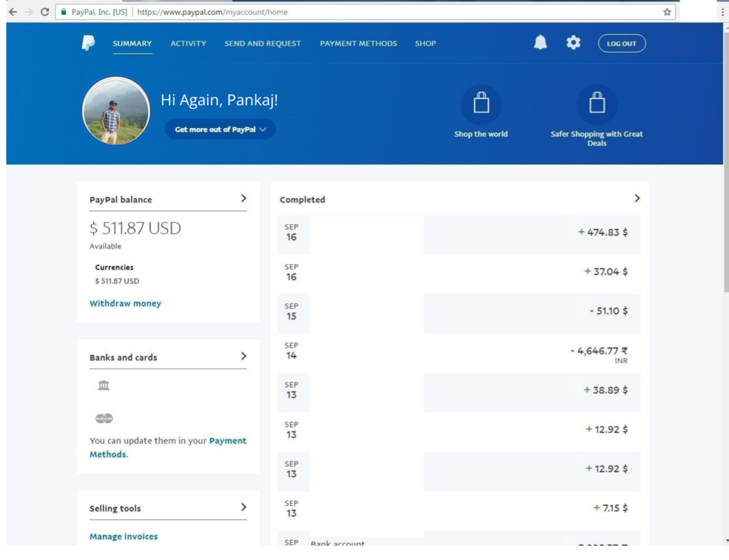This screenshot has width=729, height=560.
Task: Open the settings gear icon
Action: (573, 43)
